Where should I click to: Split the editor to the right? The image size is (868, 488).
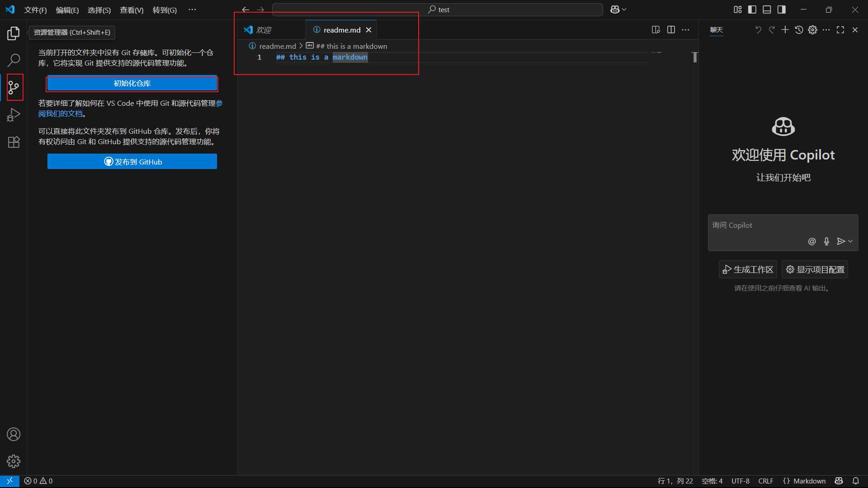click(x=671, y=30)
